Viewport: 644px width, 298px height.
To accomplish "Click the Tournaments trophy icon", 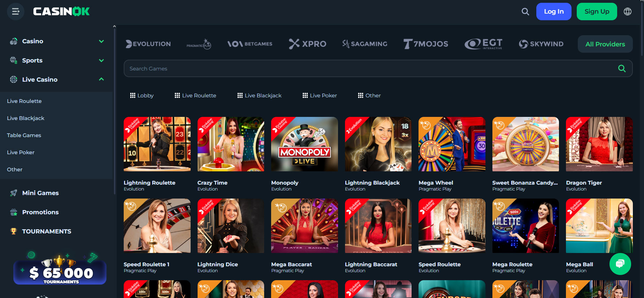I will pyautogui.click(x=14, y=231).
